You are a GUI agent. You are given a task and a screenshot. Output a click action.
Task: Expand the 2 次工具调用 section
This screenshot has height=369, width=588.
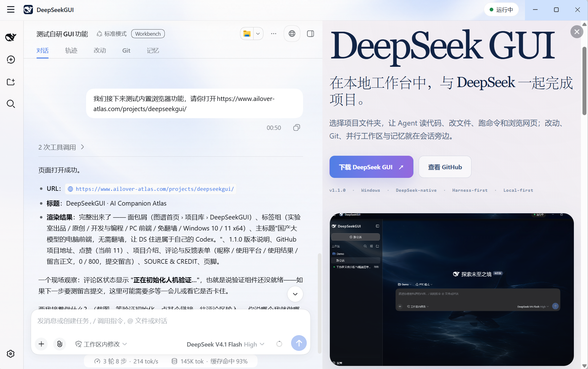pos(61,147)
